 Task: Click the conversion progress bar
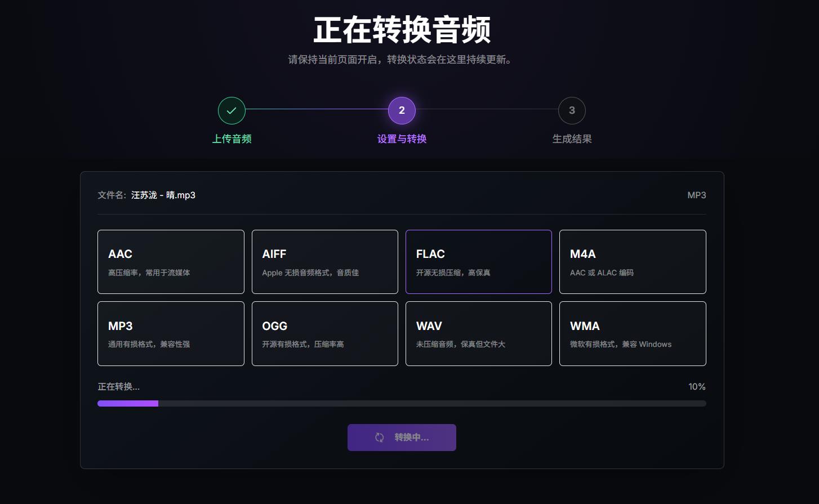click(402, 403)
